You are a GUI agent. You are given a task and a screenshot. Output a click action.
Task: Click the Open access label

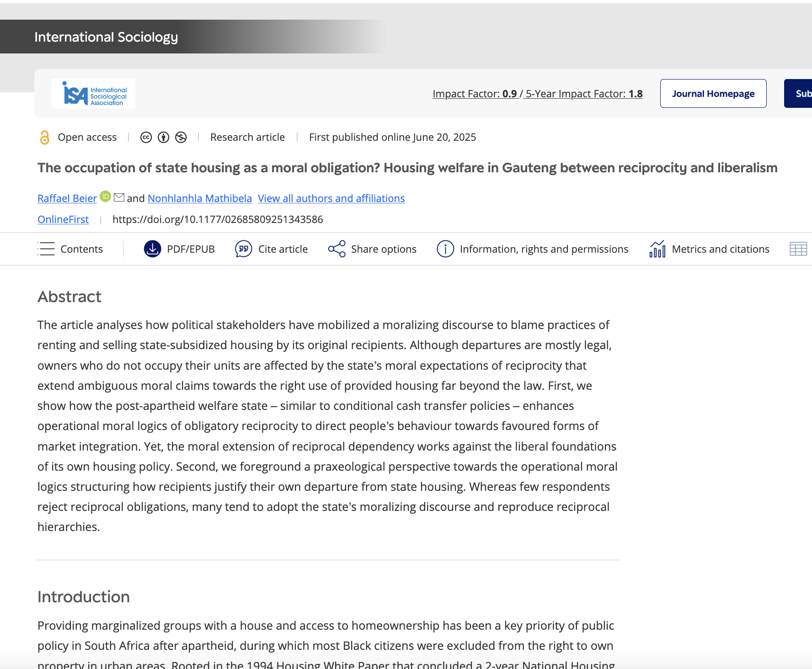coord(87,137)
